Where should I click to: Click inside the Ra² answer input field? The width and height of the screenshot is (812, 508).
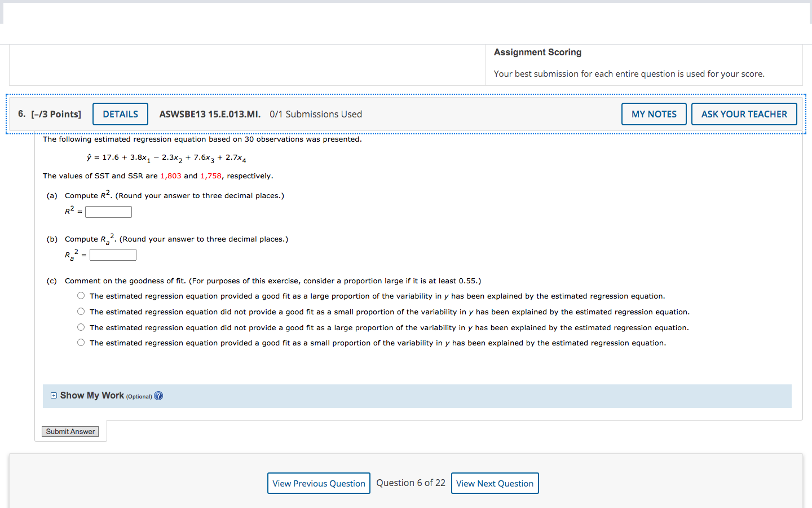click(113, 255)
